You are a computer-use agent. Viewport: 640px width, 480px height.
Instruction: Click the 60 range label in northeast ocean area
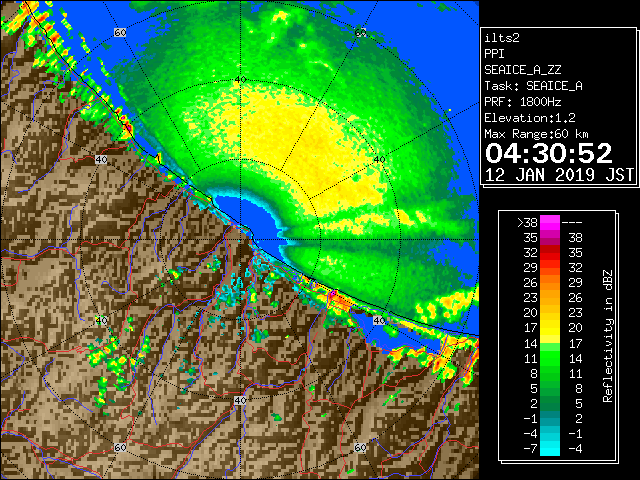pos(360,32)
